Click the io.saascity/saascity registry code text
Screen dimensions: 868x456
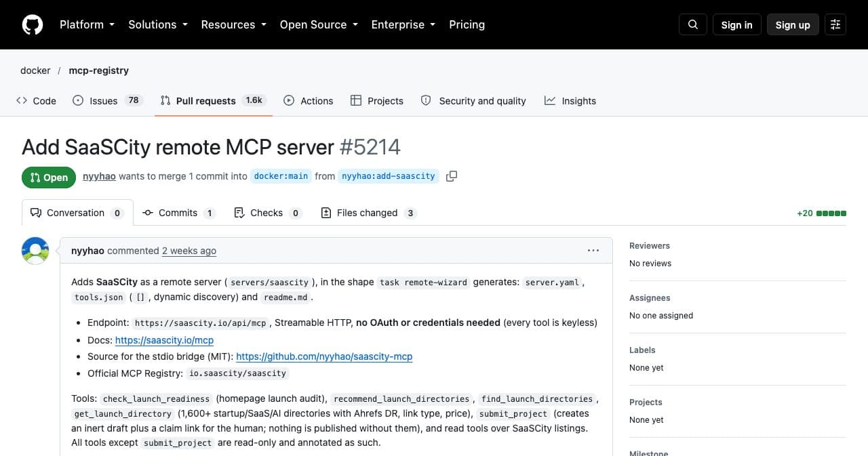238,373
